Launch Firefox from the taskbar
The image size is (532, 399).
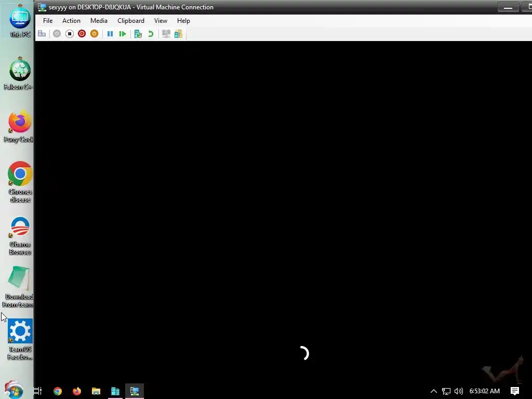pyautogui.click(x=77, y=391)
